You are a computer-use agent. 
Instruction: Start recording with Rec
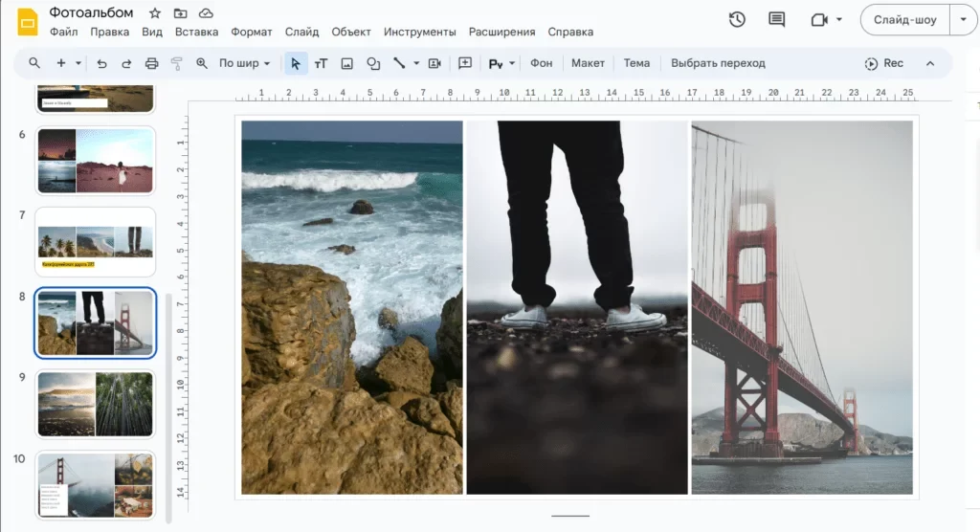tap(883, 63)
